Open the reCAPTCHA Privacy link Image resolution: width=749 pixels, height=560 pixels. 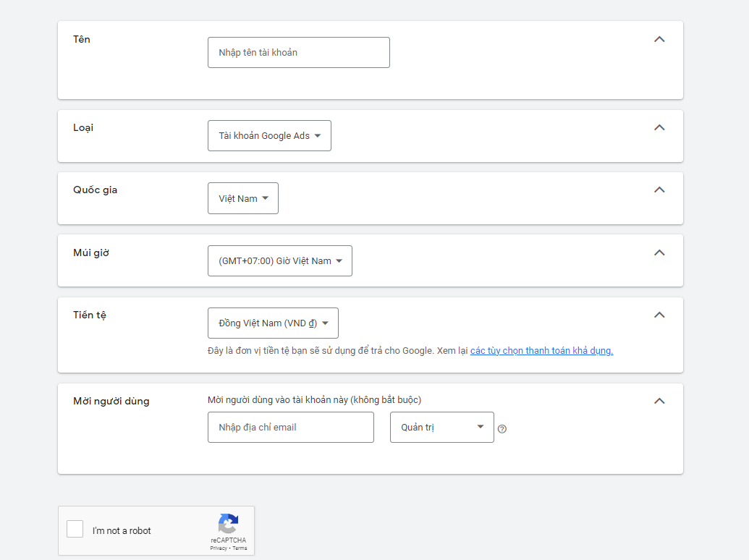click(219, 548)
